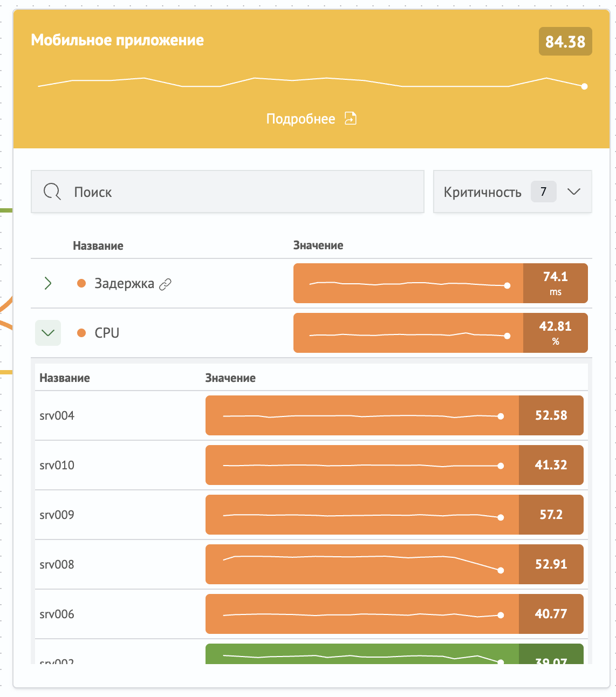
Task: Click the 41.32 value for srv010
Action: pyautogui.click(x=551, y=465)
